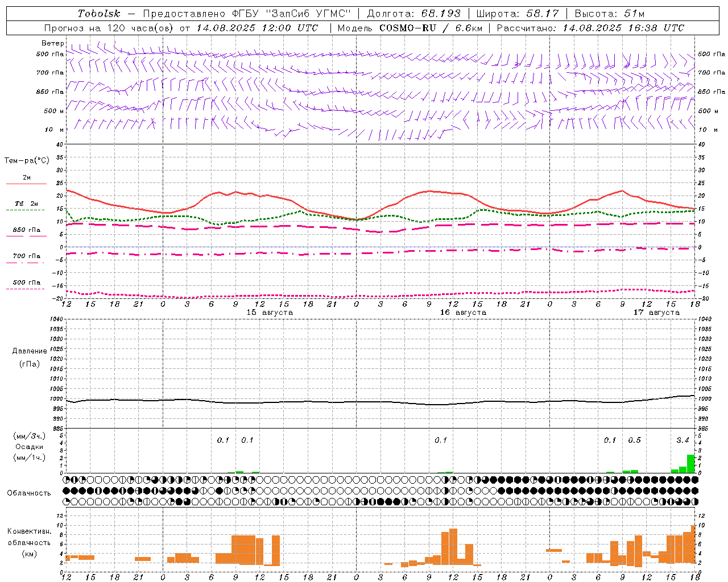Click the '10 м' wind level label at left
The width and height of the screenshot is (728, 582).
[54, 130]
